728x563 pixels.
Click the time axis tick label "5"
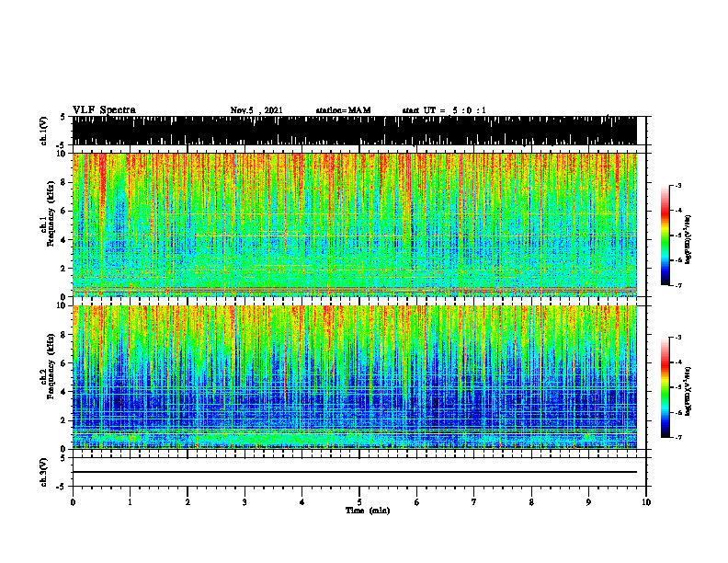pyautogui.click(x=359, y=502)
